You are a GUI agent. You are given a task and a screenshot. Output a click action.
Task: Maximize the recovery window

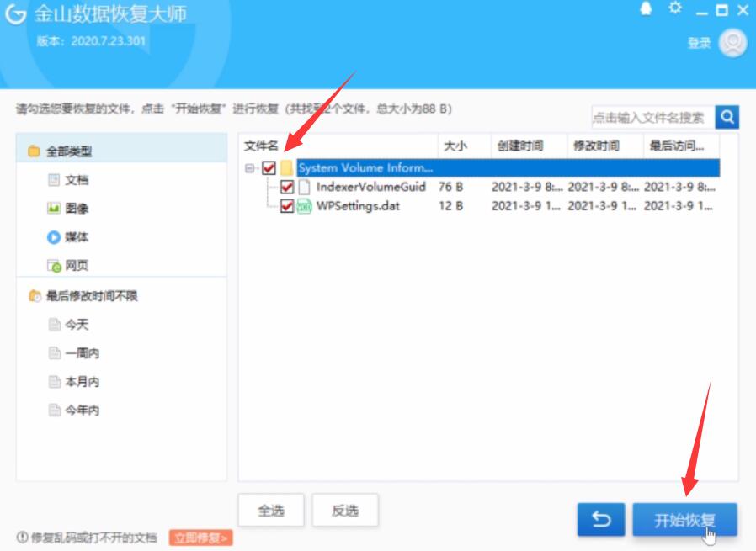pyautogui.click(x=722, y=10)
